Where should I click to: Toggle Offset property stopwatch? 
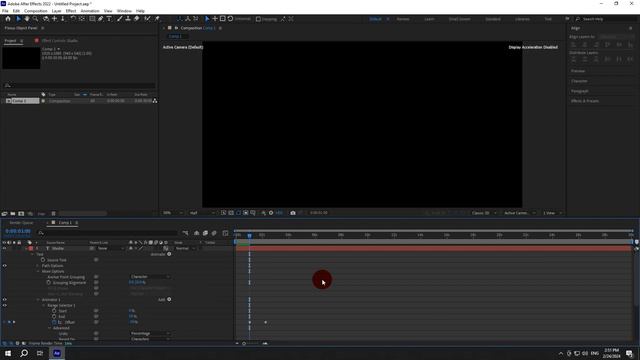54,322
